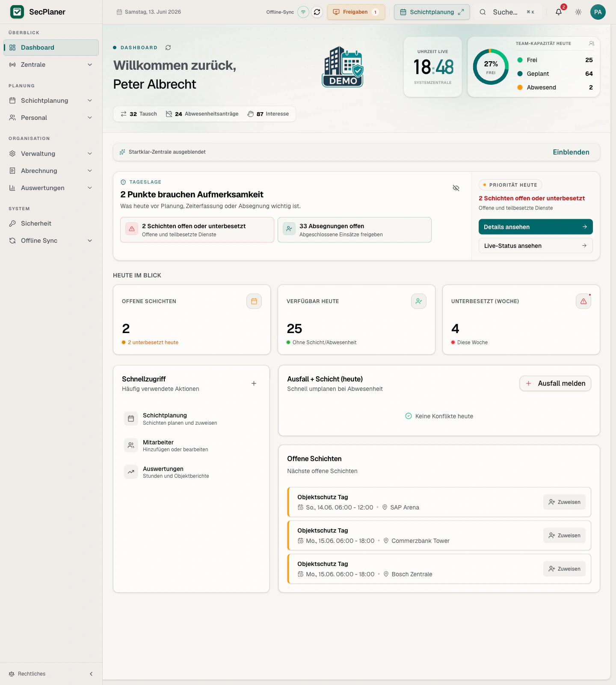Open Schichtplanung in the sidebar
Screen dimensions: 616x685
click(51, 101)
